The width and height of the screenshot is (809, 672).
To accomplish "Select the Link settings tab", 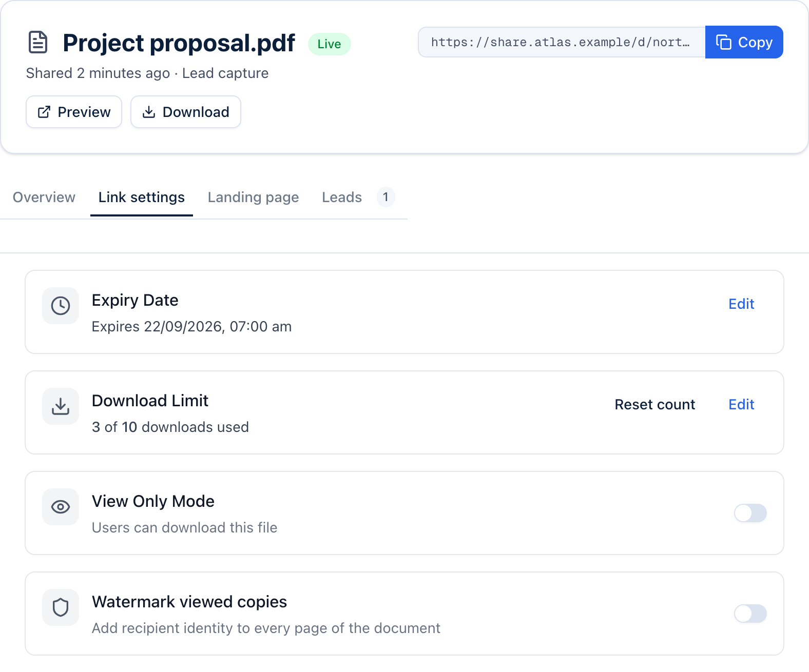I will pyautogui.click(x=142, y=197).
